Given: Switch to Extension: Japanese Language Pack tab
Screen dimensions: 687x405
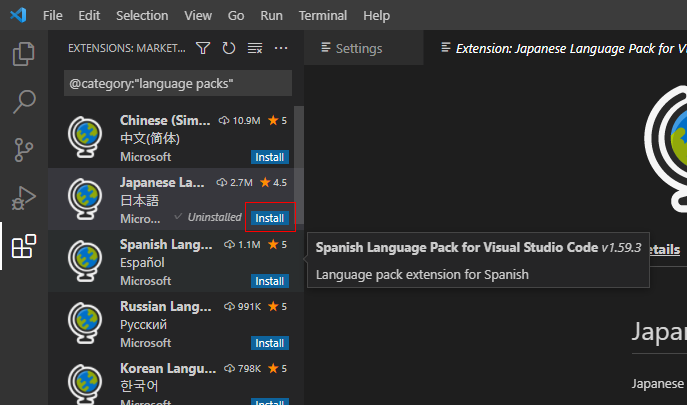Looking at the screenshot, I should (x=556, y=48).
